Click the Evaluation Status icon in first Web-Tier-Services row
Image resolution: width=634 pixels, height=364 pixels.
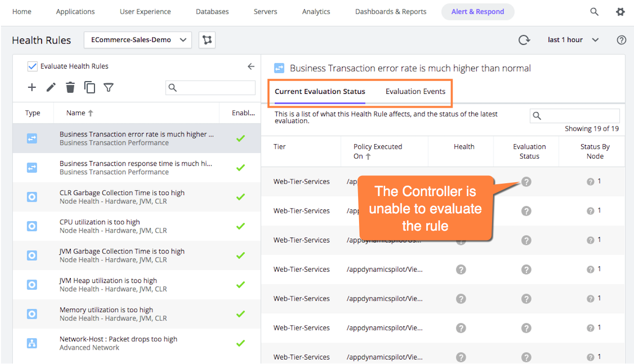[526, 182]
